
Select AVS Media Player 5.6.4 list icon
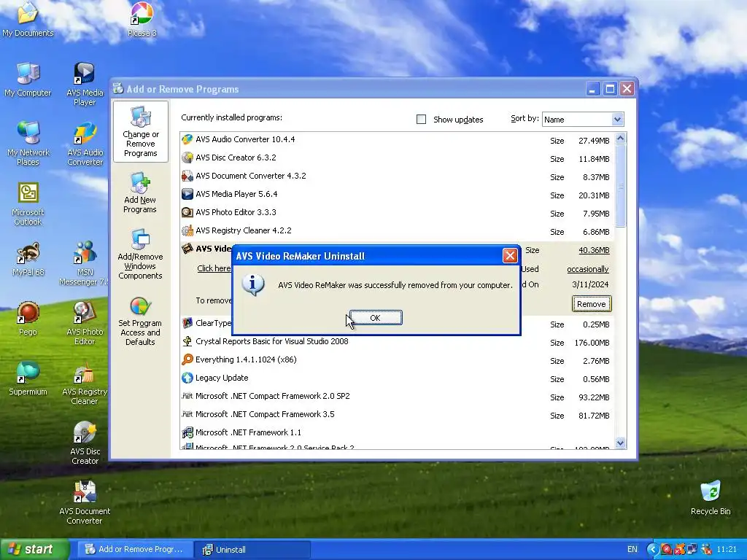[x=187, y=194]
